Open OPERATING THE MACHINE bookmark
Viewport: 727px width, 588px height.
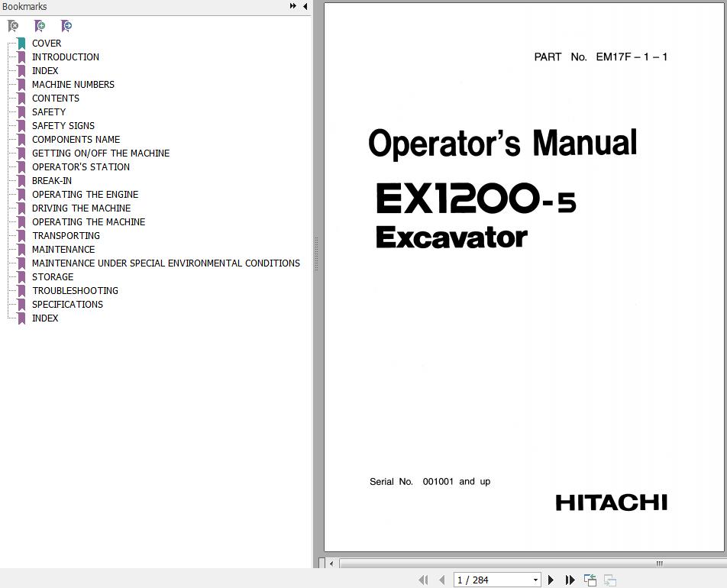pyautogui.click(x=89, y=222)
